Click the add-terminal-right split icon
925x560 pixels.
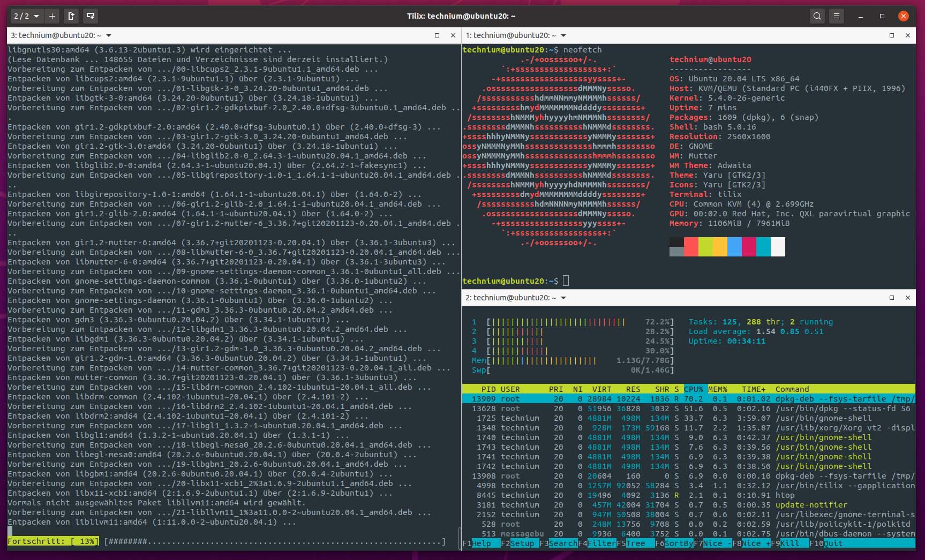tap(71, 16)
